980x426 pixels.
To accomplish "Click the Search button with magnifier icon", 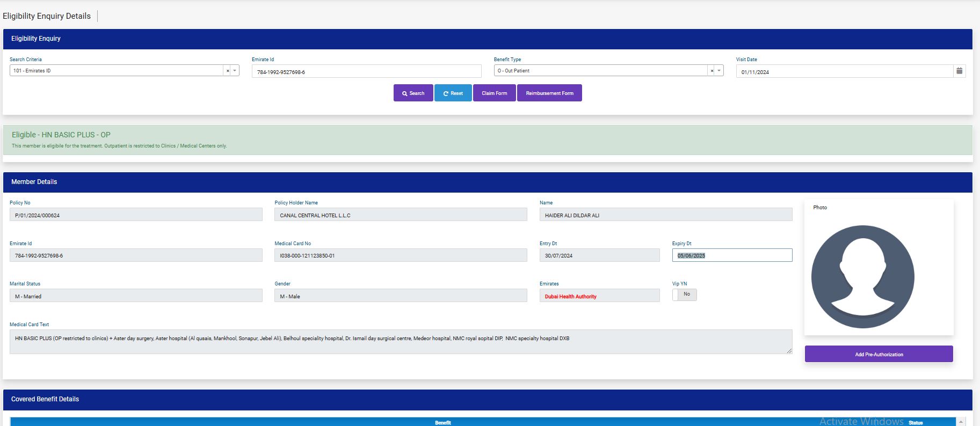I will coord(413,93).
